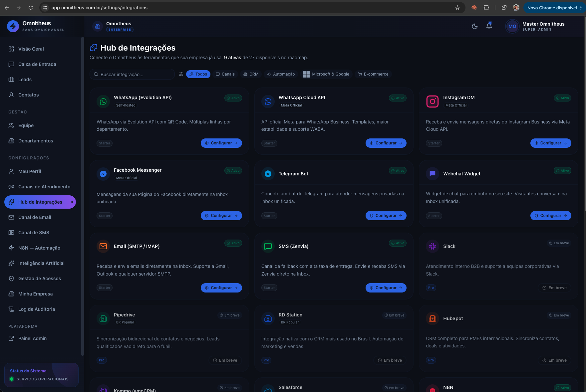Click the HubSpot icon
Image resolution: width=586 pixels, height=392 pixels.
click(433, 318)
